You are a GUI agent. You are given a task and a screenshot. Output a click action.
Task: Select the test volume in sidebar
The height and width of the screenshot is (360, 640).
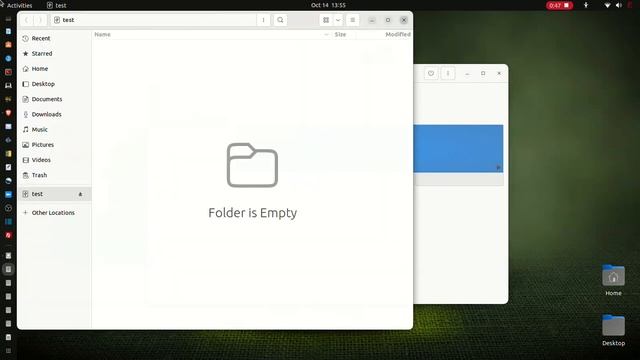click(x=55, y=194)
